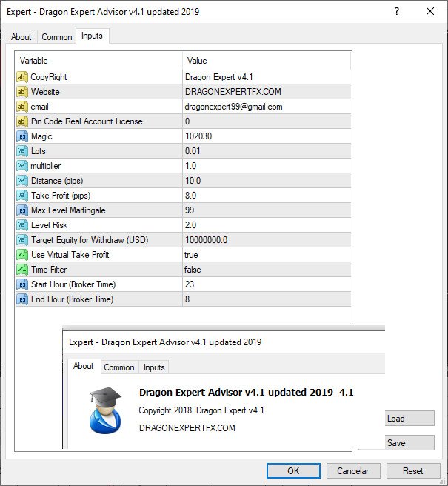The image size is (448, 486).
Task: Click the bold Dragon Expert Advisor heading
Action: (x=247, y=393)
